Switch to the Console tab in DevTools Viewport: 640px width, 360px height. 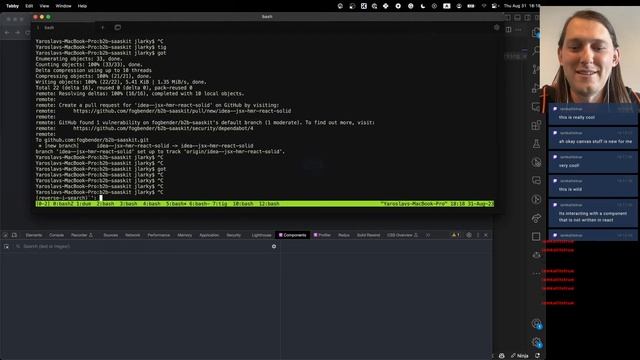(56, 235)
